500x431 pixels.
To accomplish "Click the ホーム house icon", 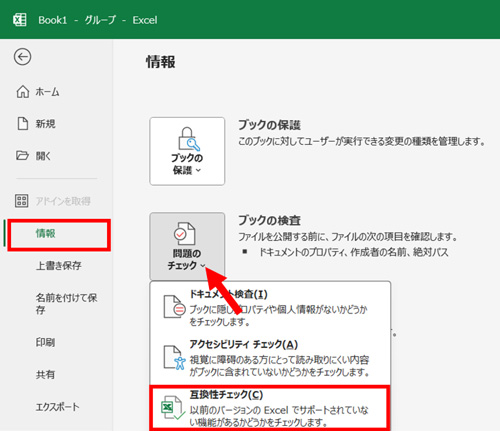I will pyautogui.click(x=23, y=91).
